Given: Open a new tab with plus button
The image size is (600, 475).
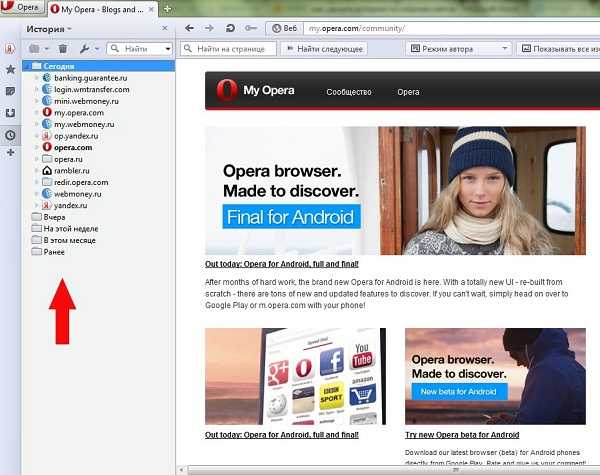Looking at the screenshot, I should click(x=167, y=8).
